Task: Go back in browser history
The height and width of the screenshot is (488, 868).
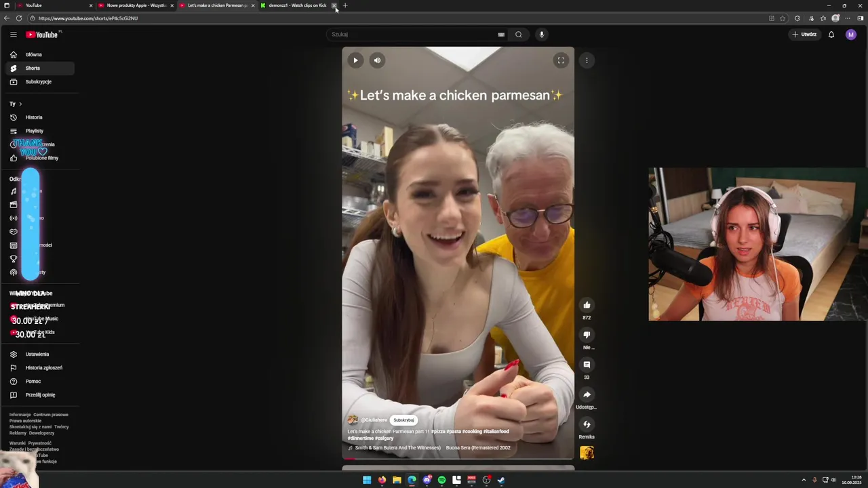Action: pos(7,18)
